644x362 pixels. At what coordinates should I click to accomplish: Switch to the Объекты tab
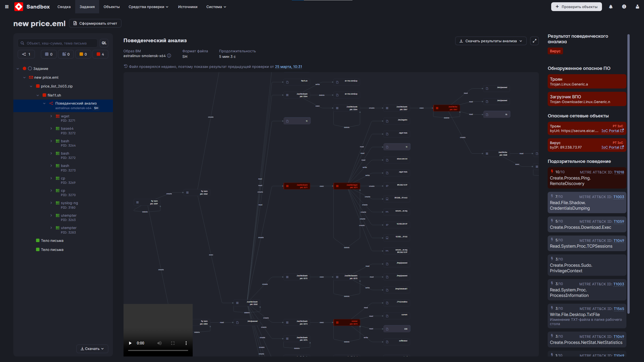(x=111, y=7)
